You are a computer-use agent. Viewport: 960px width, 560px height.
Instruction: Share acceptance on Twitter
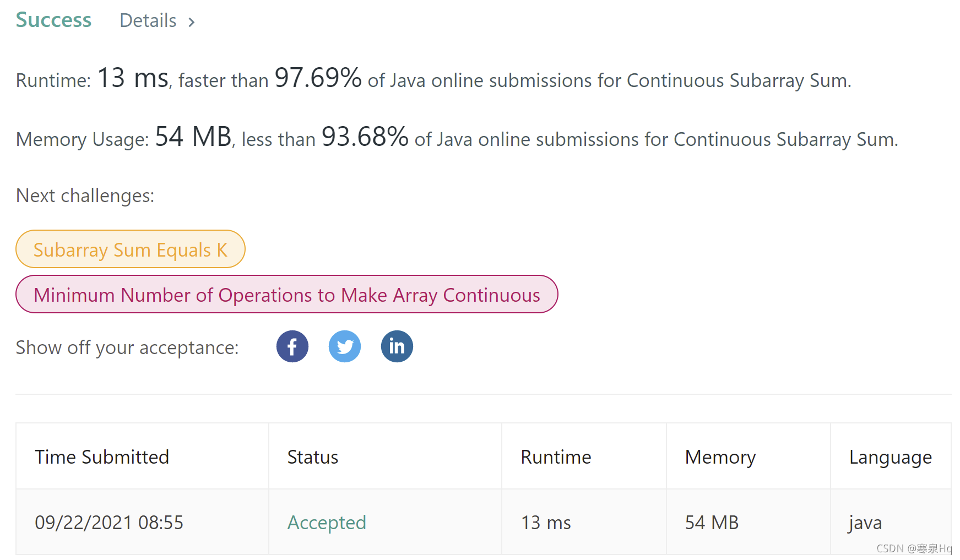pyautogui.click(x=344, y=346)
